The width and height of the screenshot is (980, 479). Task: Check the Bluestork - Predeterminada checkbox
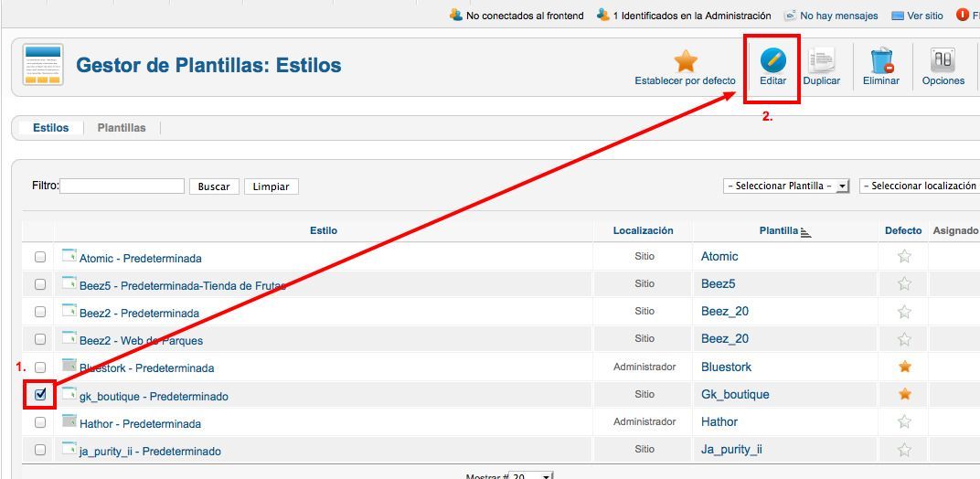[x=40, y=367]
